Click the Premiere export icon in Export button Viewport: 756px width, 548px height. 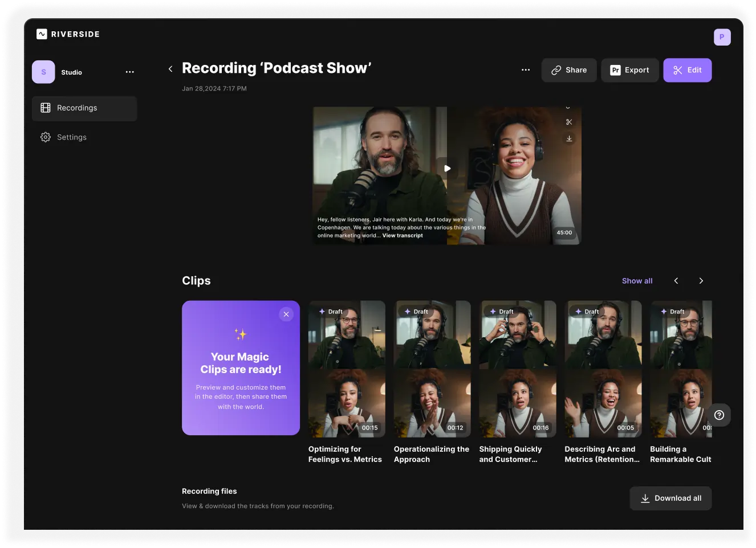point(615,70)
